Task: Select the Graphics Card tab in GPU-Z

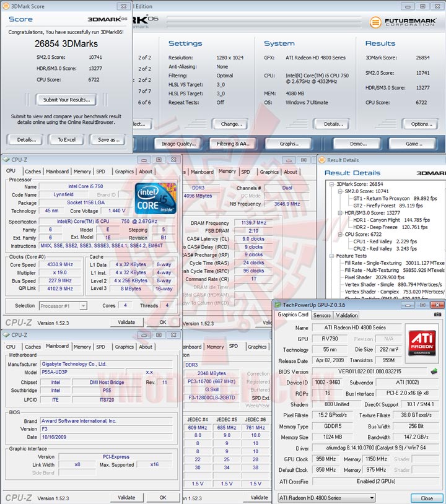Action: click(x=293, y=315)
